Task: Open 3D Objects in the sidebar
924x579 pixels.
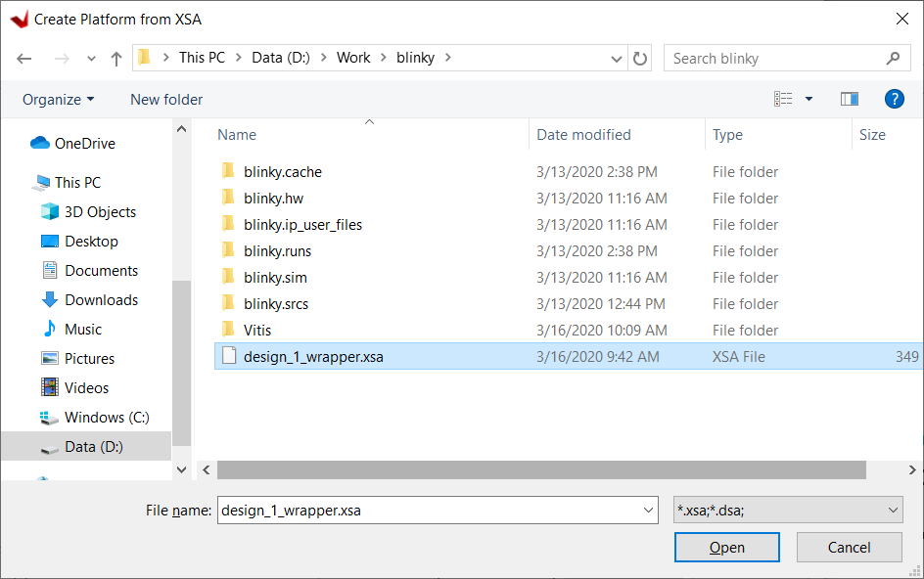Action: click(89, 212)
